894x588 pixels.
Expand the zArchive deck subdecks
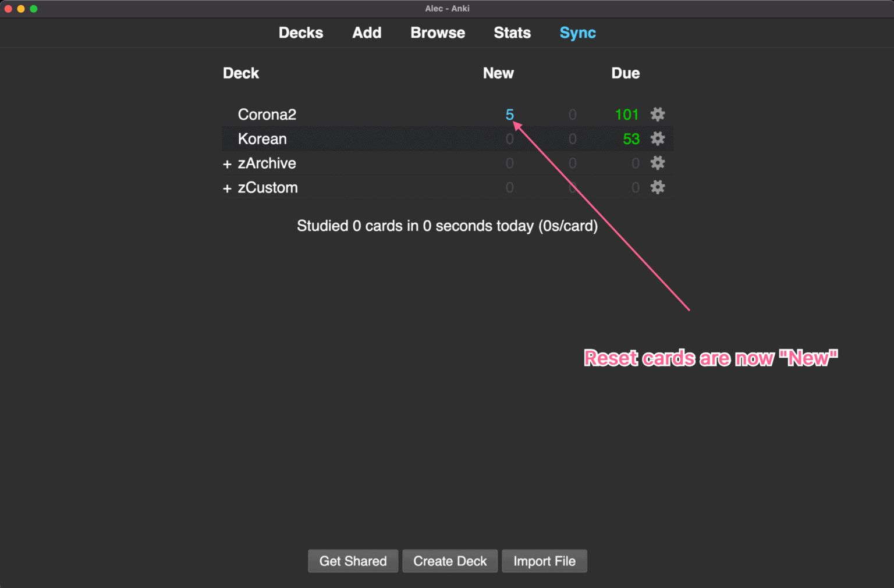[x=226, y=163]
